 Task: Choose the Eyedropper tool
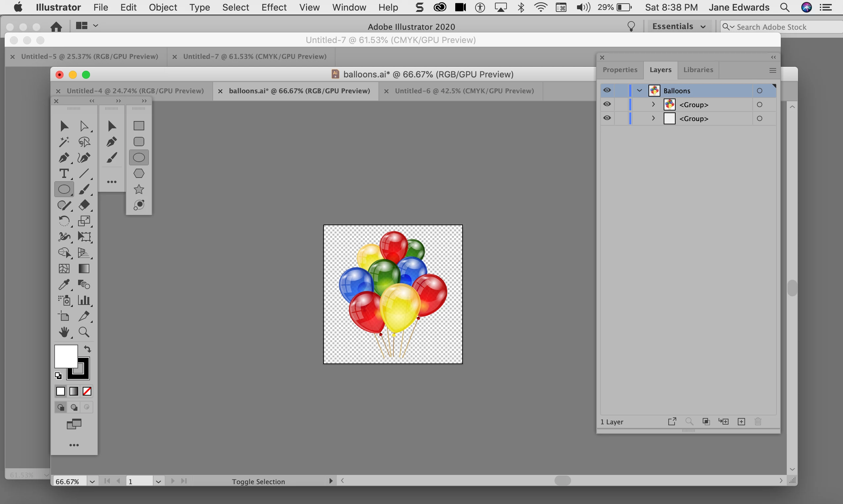64,285
